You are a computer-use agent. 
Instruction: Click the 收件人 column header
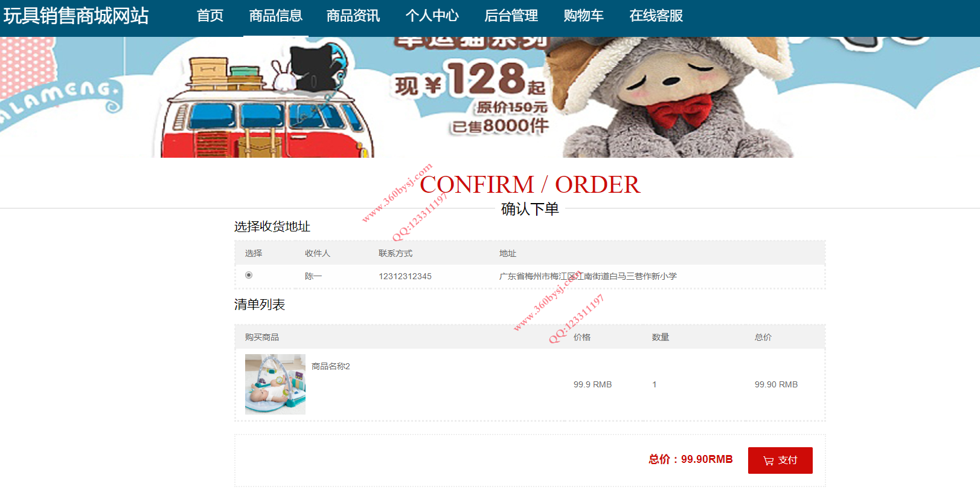coord(318,253)
